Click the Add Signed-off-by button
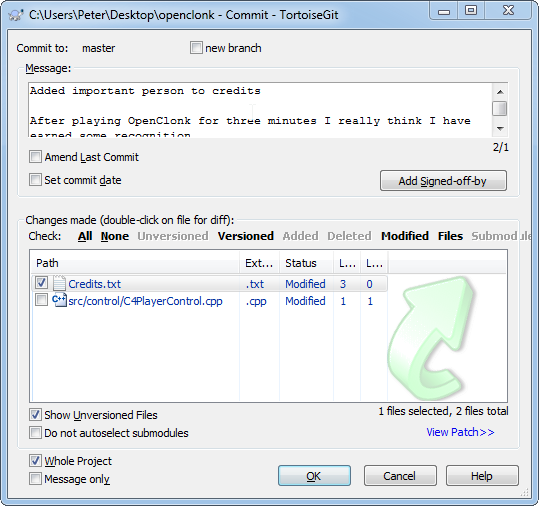 [443, 180]
